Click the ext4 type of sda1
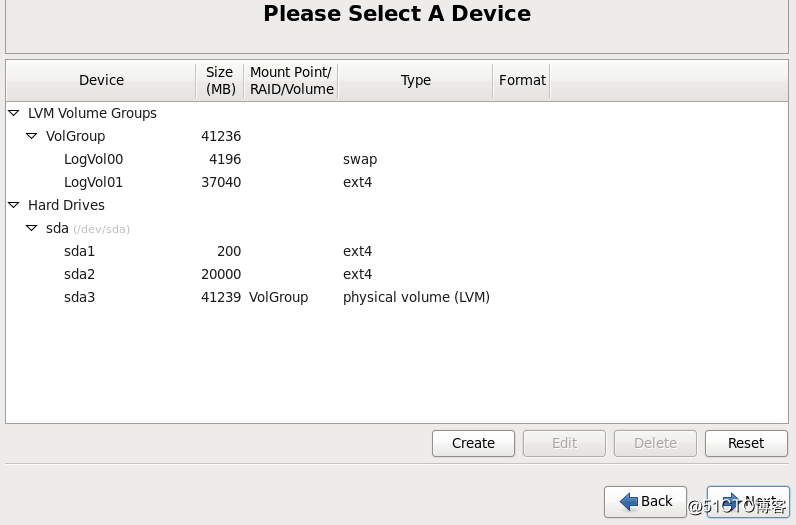The width and height of the screenshot is (796, 525). [x=357, y=251]
